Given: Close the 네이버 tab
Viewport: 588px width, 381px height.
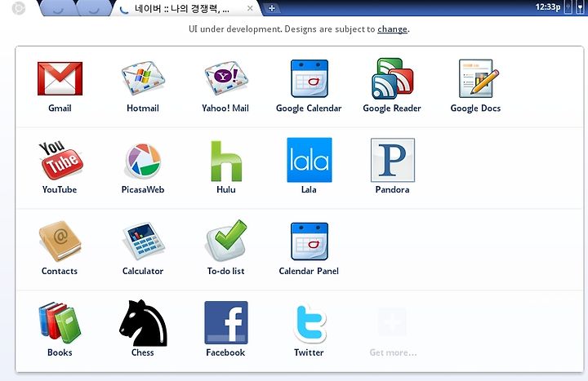Looking at the screenshot, I should (x=250, y=8).
